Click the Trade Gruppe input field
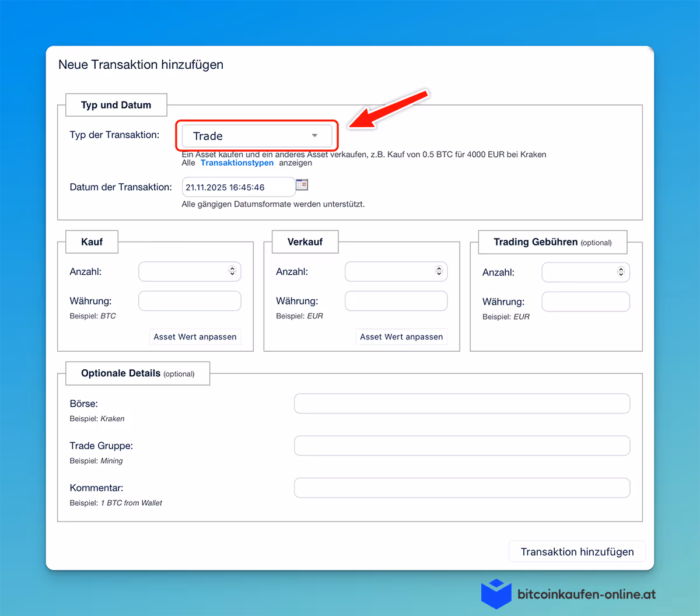Screen dimensions: 700x616 coord(462,445)
